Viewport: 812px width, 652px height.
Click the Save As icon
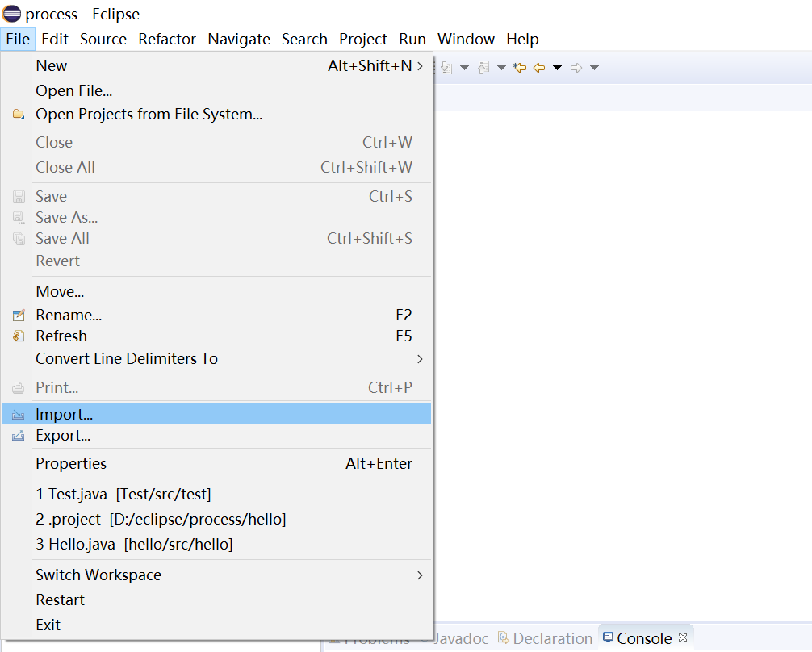[x=19, y=218]
